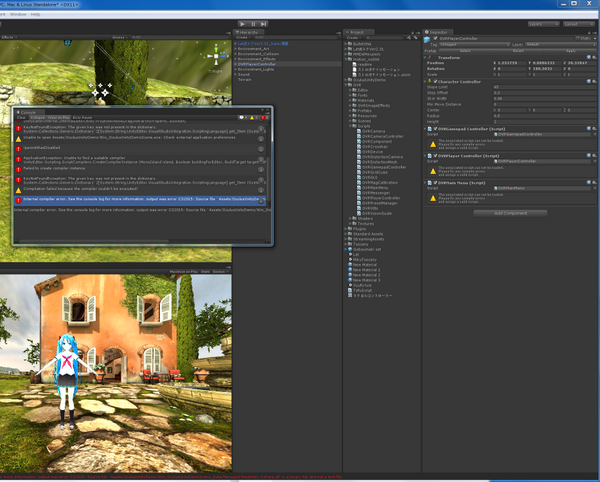Open the Layout dropdown in the toolbar
Image resolution: width=600 pixels, height=482 pixels.
click(x=579, y=24)
